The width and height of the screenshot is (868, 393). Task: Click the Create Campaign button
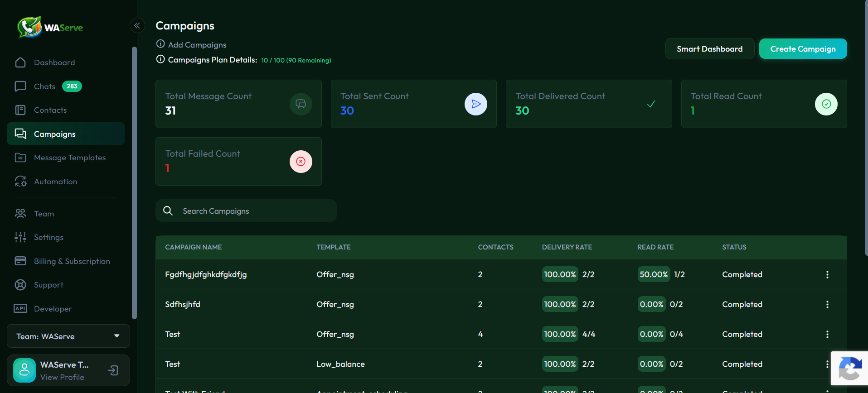pos(803,49)
